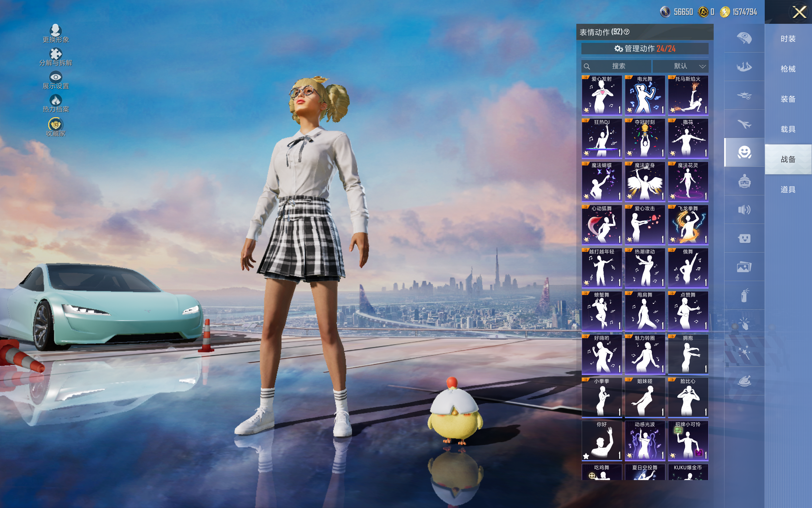Select the 脸比心 emote
The image size is (812, 508).
pyautogui.click(x=688, y=398)
